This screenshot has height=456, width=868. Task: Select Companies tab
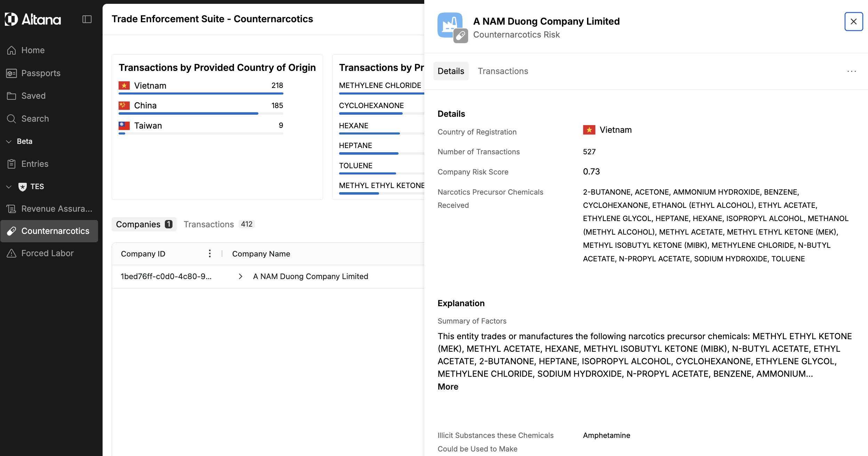[144, 224]
